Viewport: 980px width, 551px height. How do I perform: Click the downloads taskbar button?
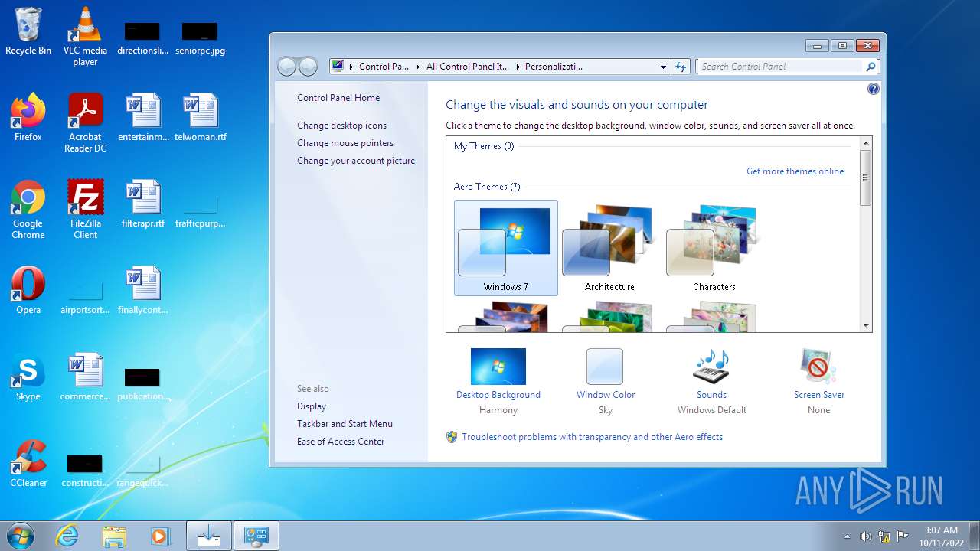[208, 536]
